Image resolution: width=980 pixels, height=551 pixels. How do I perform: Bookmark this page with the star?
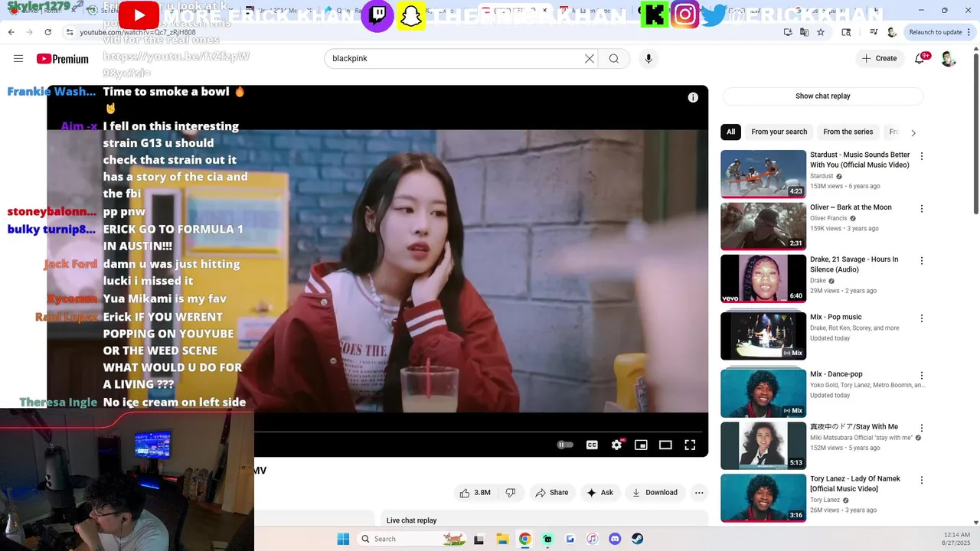(821, 32)
